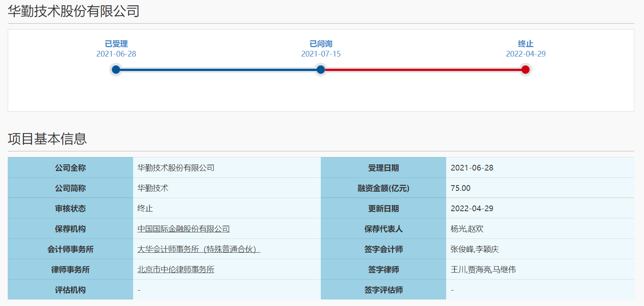Click the company full name value cell

[x=227, y=168]
